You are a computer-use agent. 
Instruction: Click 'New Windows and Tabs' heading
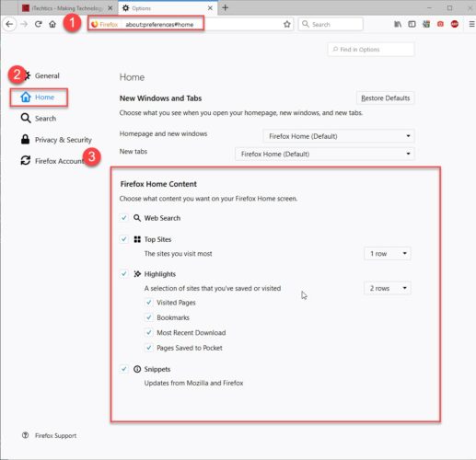160,98
